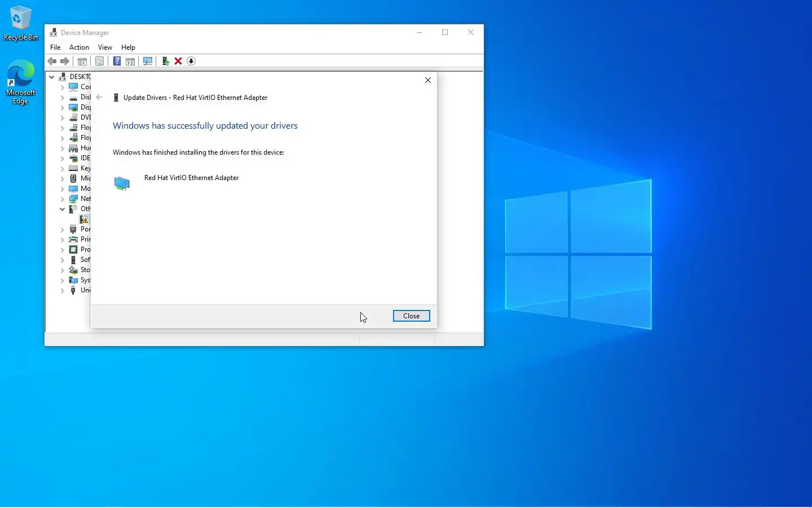Expand the Keyboards category chevron
The height and width of the screenshot is (508, 812).
[x=63, y=169]
